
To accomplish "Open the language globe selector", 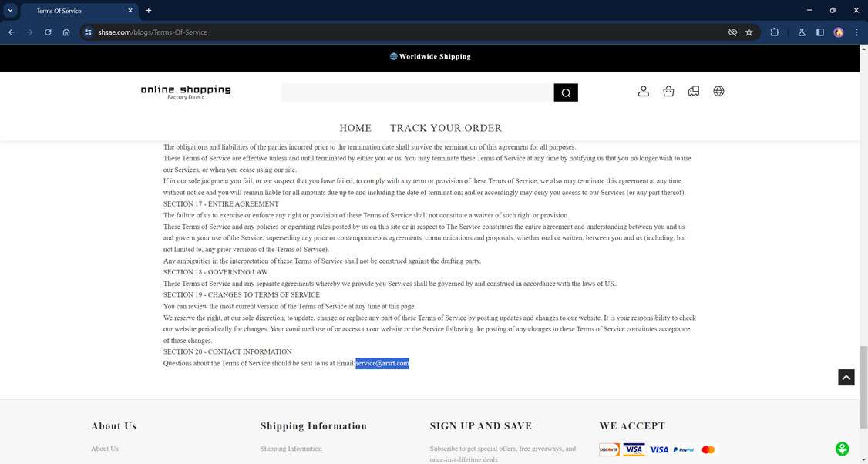I will 718,92.
